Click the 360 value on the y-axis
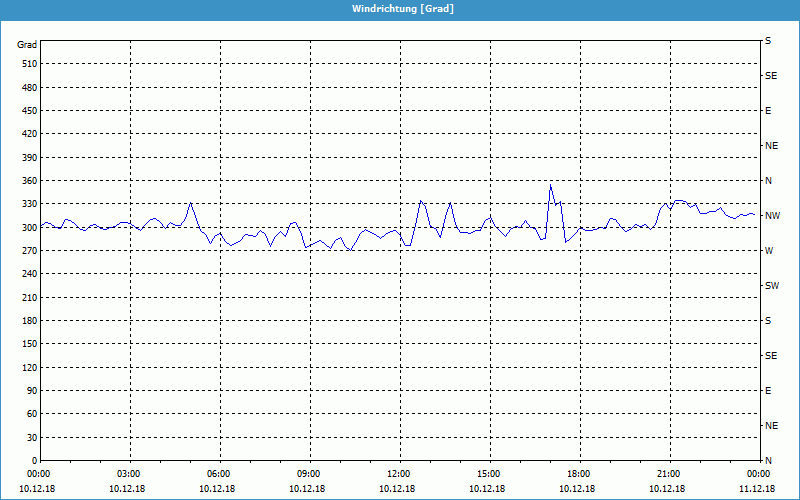This screenshot has width=800, height=500. click(28, 181)
